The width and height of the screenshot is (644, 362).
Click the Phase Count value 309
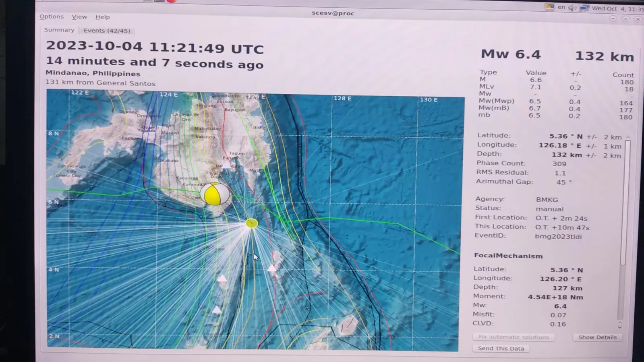(x=559, y=164)
